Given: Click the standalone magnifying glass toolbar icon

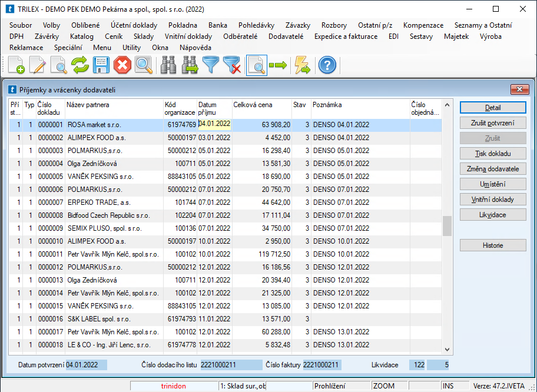Looking at the screenshot, I should pyautogui.click(x=144, y=65).
